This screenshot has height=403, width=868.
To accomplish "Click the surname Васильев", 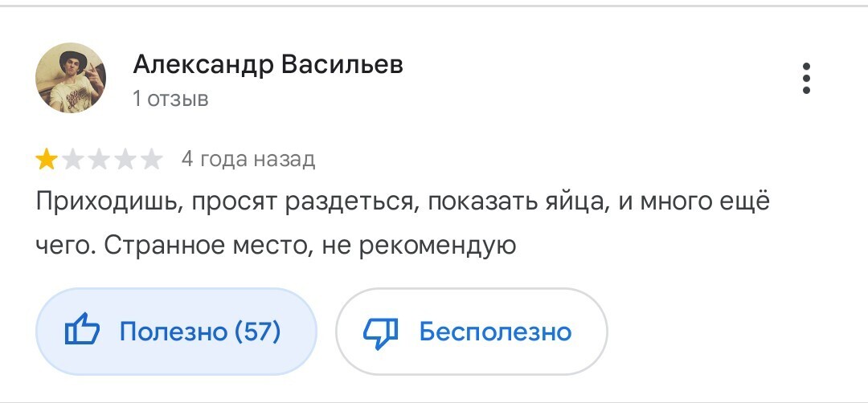I will [342, 64].
